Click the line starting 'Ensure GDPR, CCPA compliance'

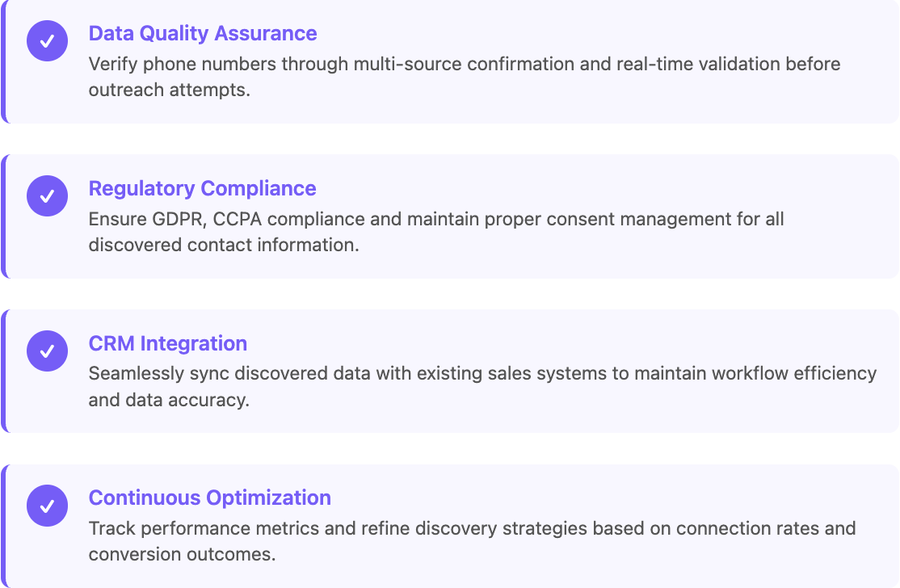pos(436,219)
